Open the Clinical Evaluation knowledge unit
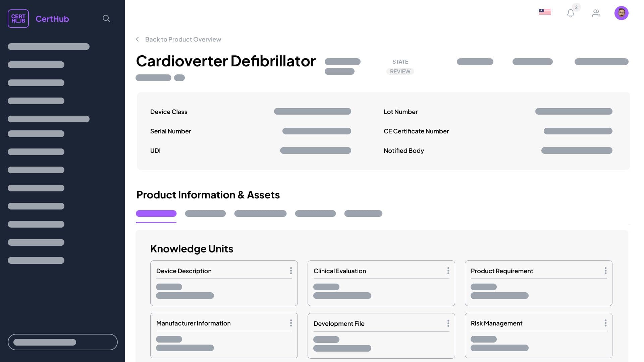The image size is (644, 362). pos(381,283)
